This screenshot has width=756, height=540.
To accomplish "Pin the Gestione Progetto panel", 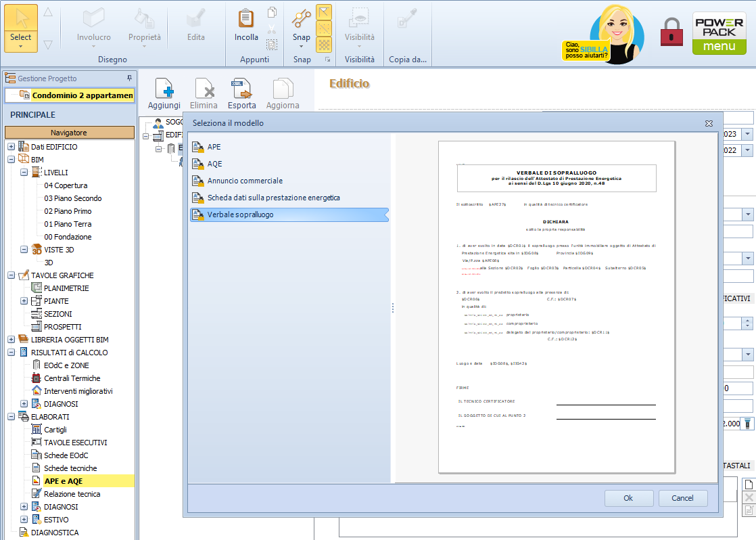I will coord(129,78).
